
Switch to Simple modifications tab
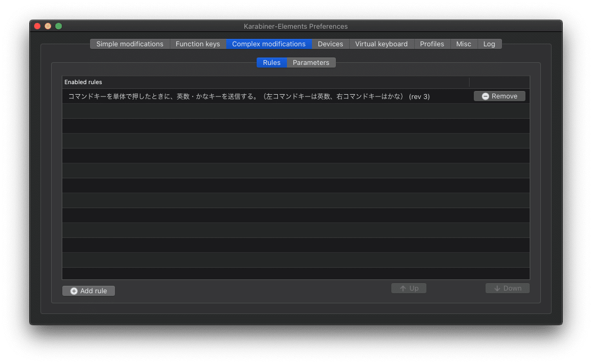129,44
